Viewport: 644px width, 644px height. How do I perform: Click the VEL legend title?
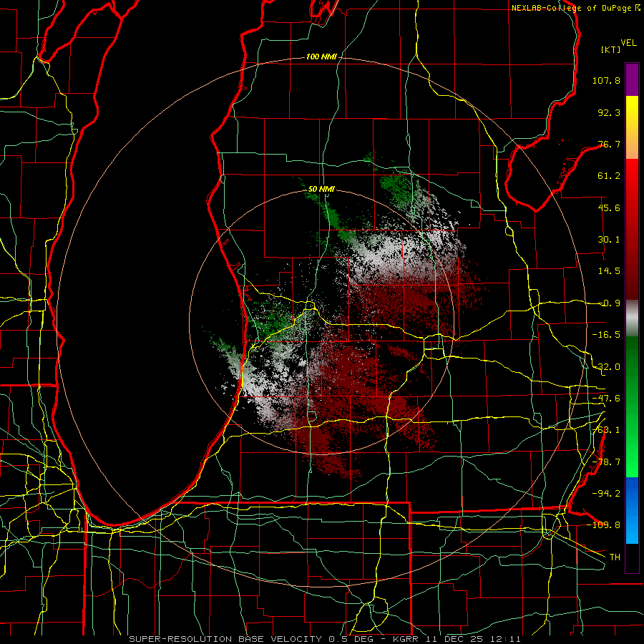click(628, 43)
